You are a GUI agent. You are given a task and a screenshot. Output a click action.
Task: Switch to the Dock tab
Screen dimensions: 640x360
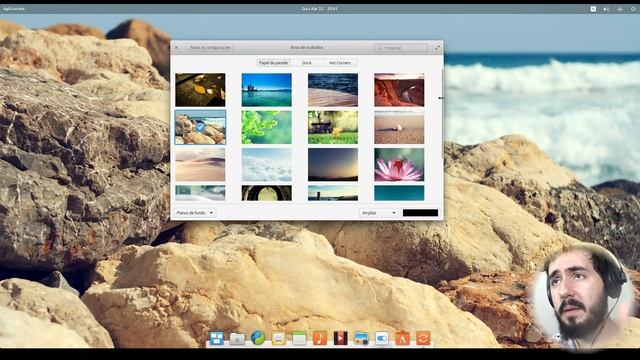[307, 63]
